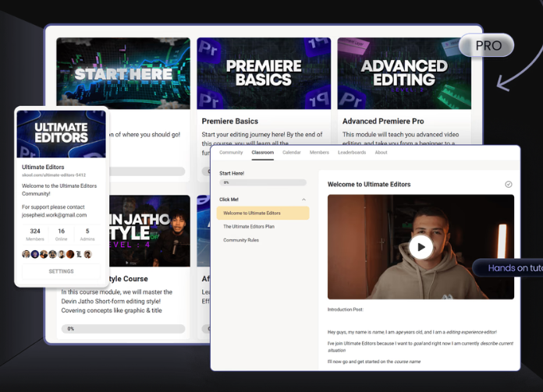Click the Introduction Post: text
This screenshot has height=392, width=543.
(x=346, y=309)
